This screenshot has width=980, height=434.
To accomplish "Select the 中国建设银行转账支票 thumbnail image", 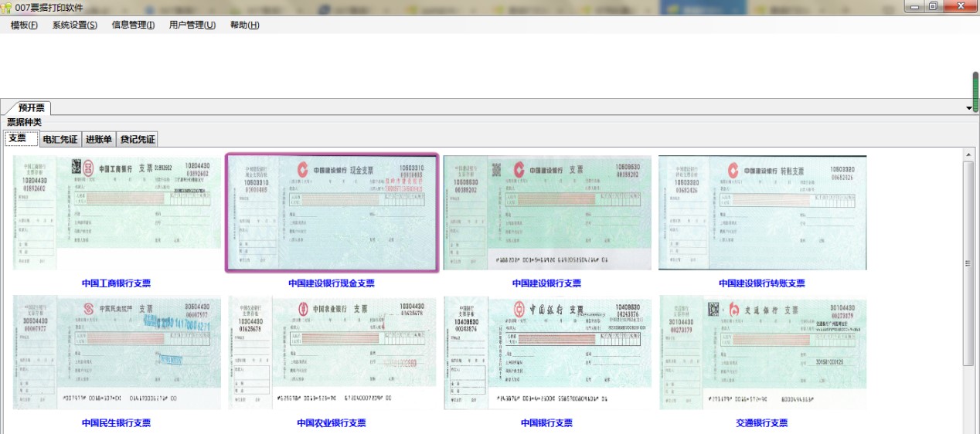I will [x=762, y=213].
